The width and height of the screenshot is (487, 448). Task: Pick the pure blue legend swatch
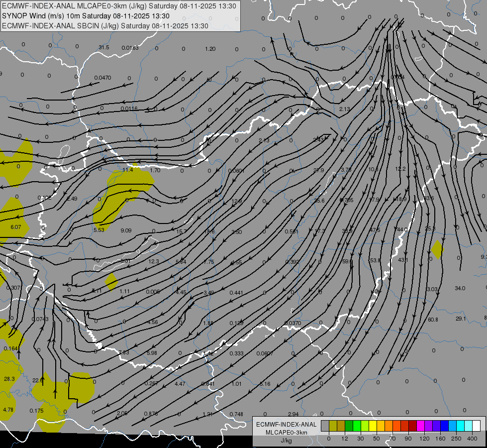(x=445, y=426)
